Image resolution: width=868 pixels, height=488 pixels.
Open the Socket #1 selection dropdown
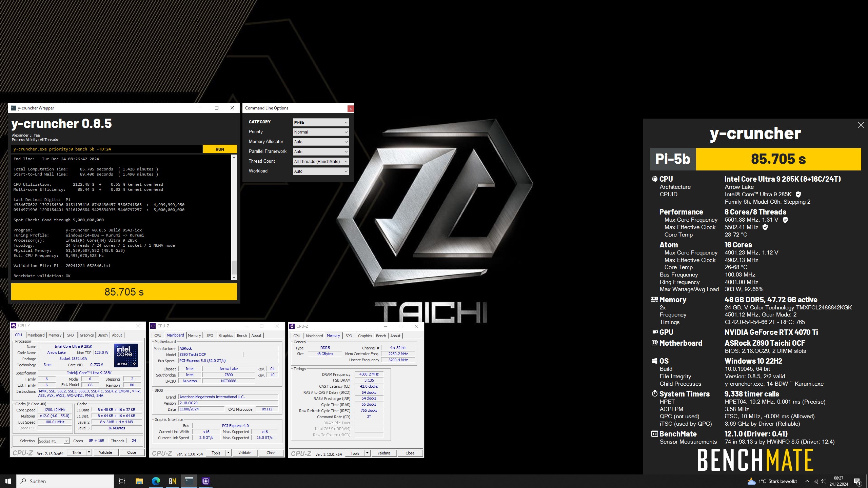54,441
